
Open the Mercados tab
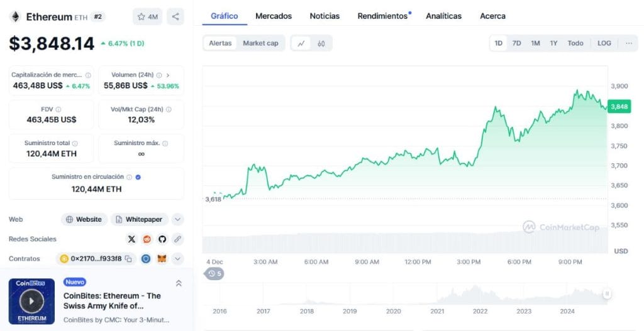pyautogui.click(x=274, y=16)
